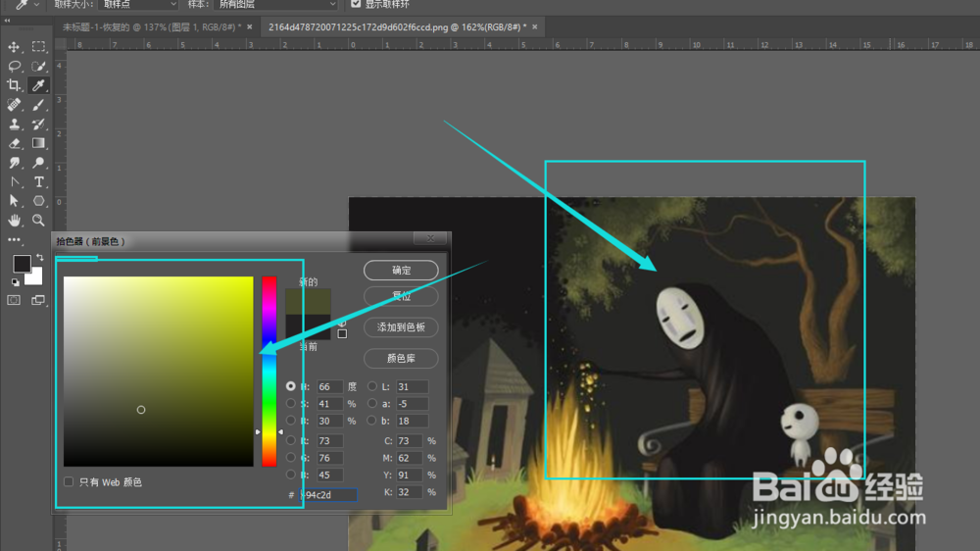Confirm color with 确定 button
The height and width of the screenshot is (551, 980).
pyautogui.click(x=401, y=271)
